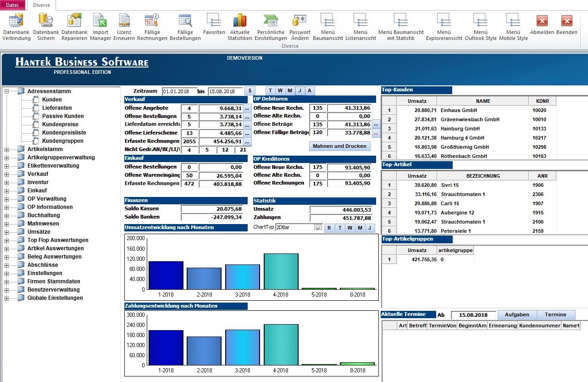Toggle the M period button beside Zeitraum
Image resolution: width=588 pixels, height=382 pixels.
coord(290,91)
